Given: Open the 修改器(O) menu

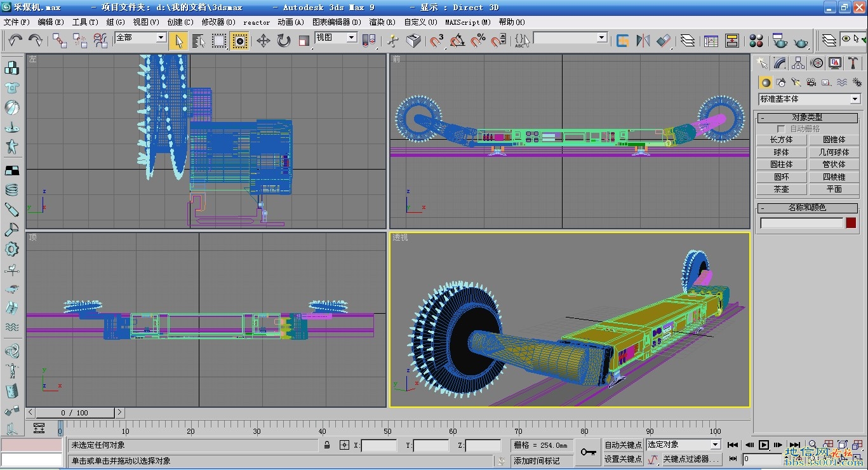Looking at the screenshot, I should click(218, 22).
